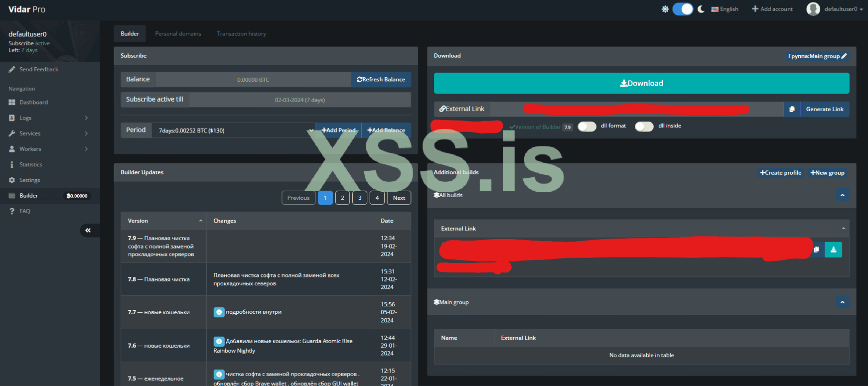Image resolution: width=868 pixels, height=386 pixels.
Task: Click the Vidar Pro logo
Action: pyautogui.click(x=27, y=9)
